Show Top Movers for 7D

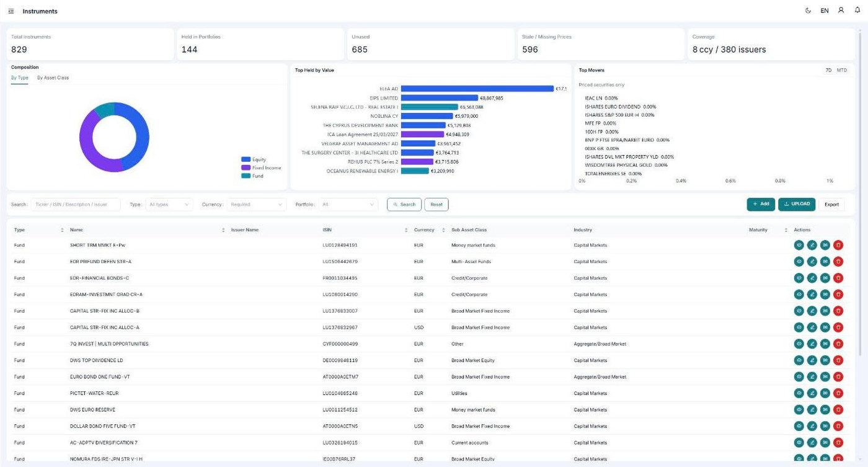[828, 70]
